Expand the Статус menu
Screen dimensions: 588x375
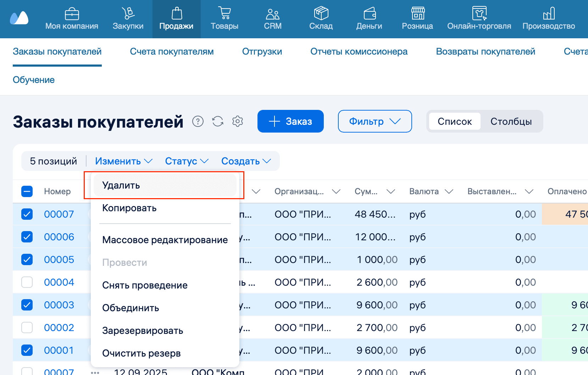pos(187,161)
